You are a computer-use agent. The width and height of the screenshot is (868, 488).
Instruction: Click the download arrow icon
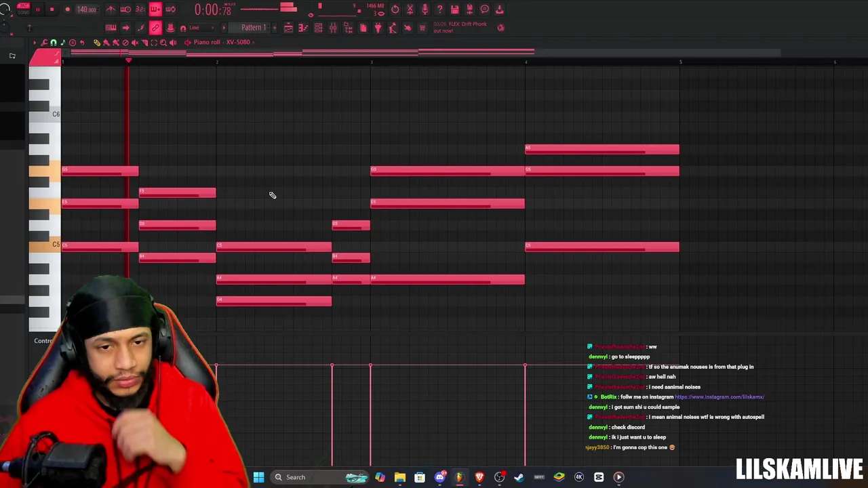point(500,9)
